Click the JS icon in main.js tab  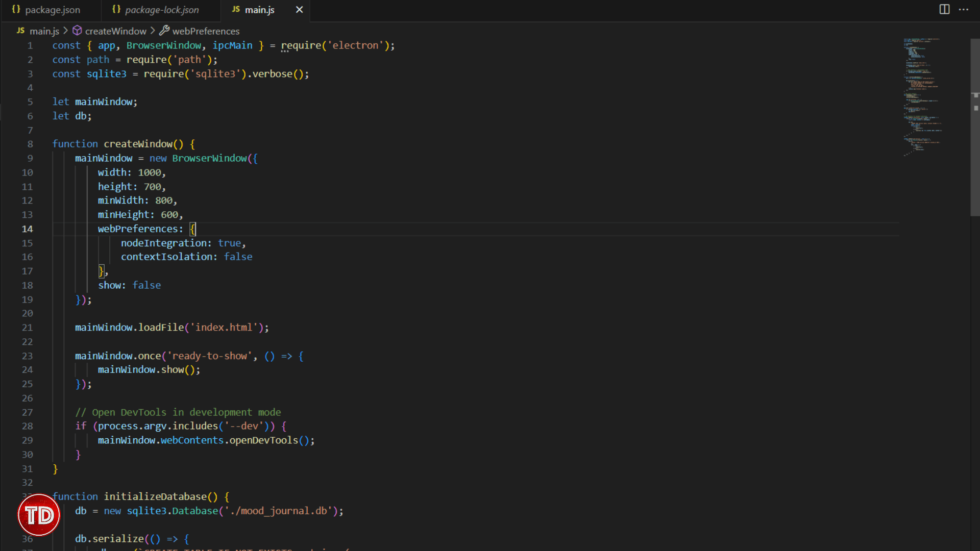236,9
